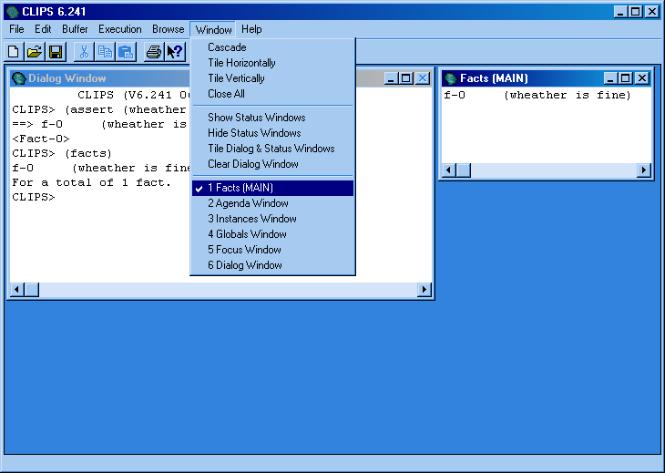Click the Copy toolbar icon
This screenshot has height=473, width=665.
(105, 52)
